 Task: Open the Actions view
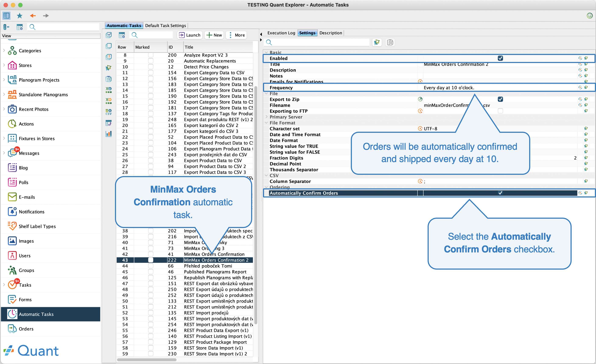(26, 124)
